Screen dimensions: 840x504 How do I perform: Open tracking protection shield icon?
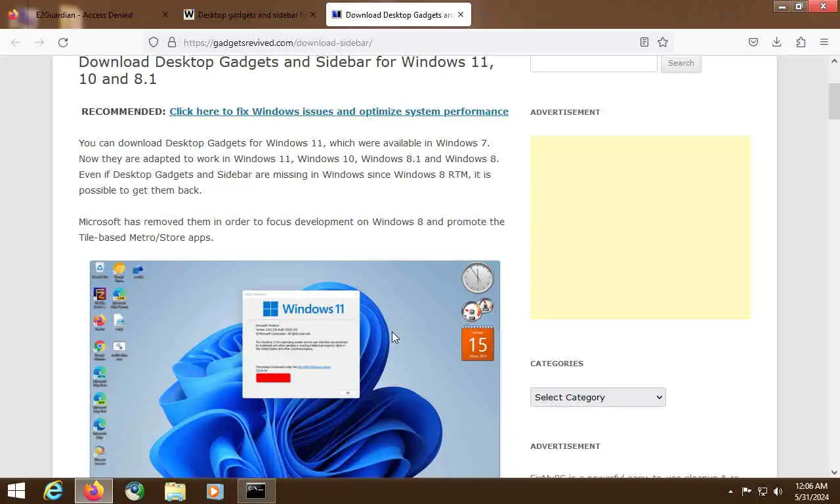(x=154, y=43)
